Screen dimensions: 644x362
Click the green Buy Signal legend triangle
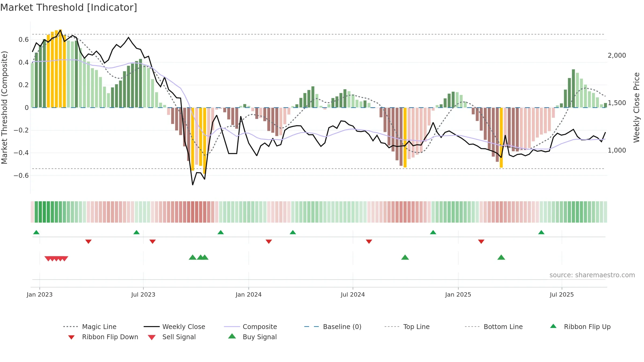click(x=232, y=336)
